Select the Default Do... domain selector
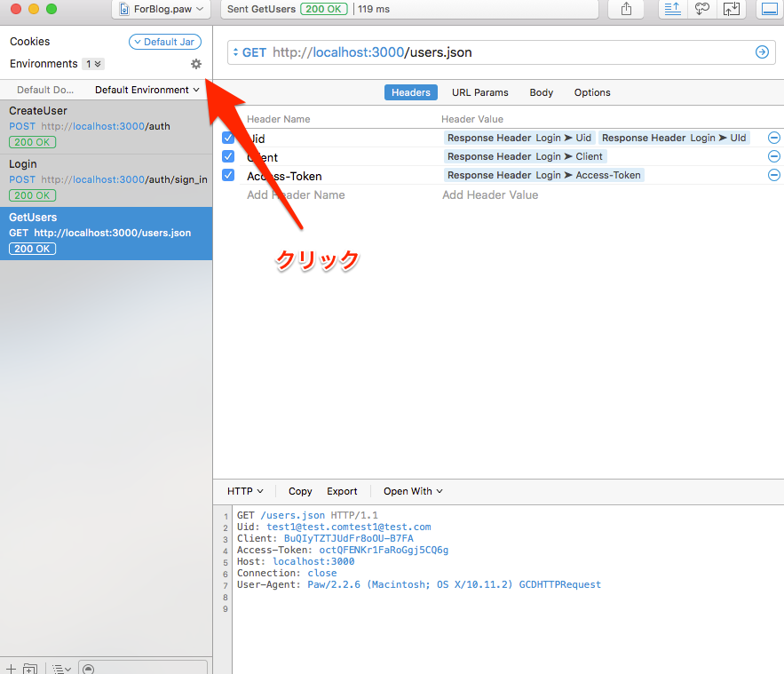Screen dimensions: 784x674 [45, 90]
